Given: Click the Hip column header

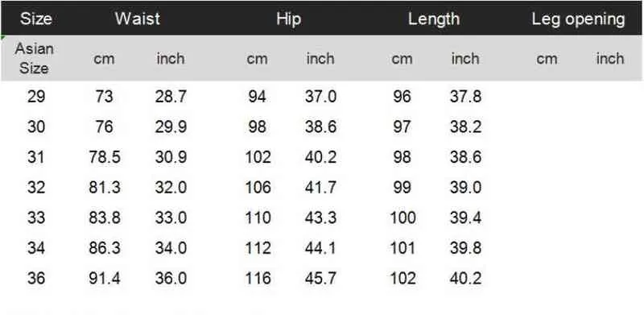Looking at the screenshot, I should tap(288, 19).
